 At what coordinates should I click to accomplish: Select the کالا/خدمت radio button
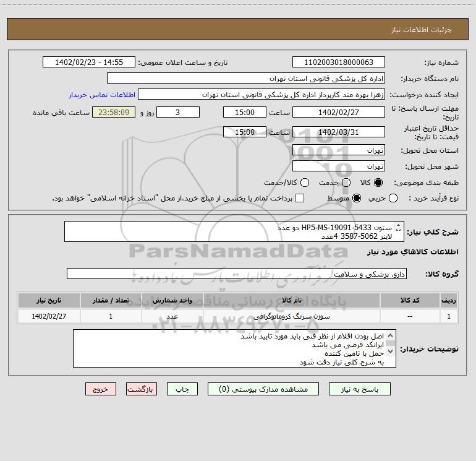305,183
